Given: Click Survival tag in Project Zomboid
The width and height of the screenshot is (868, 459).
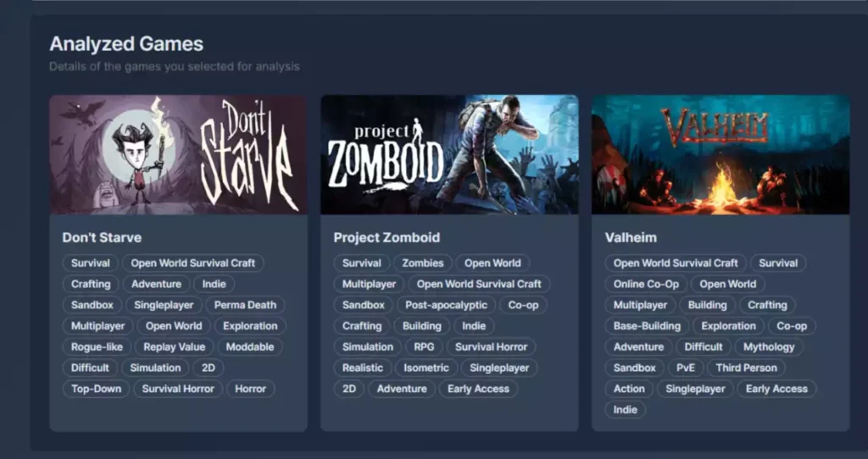Looking at the screenshot, I should (x=361, y=263).
